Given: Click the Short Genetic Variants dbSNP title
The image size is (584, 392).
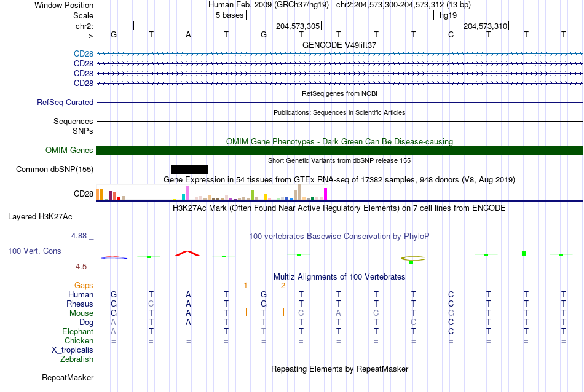Looking at the screenshot, I should coord(339,160).
